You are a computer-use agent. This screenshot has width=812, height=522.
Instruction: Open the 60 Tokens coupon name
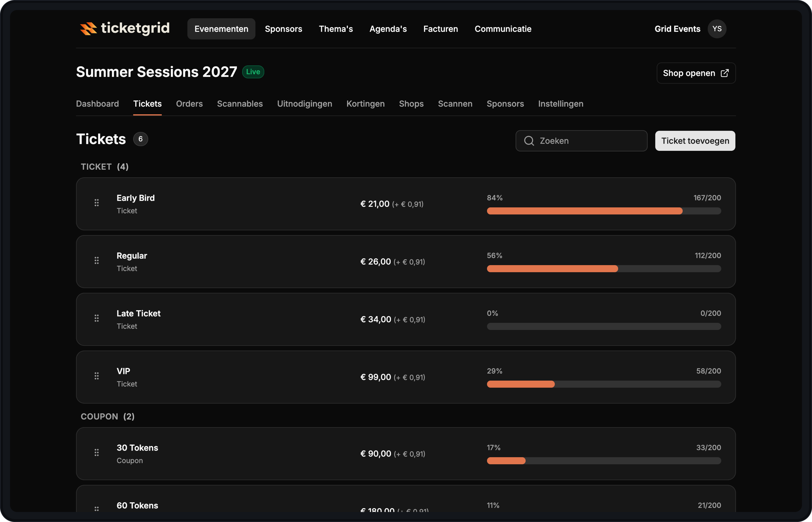[137, 505]
